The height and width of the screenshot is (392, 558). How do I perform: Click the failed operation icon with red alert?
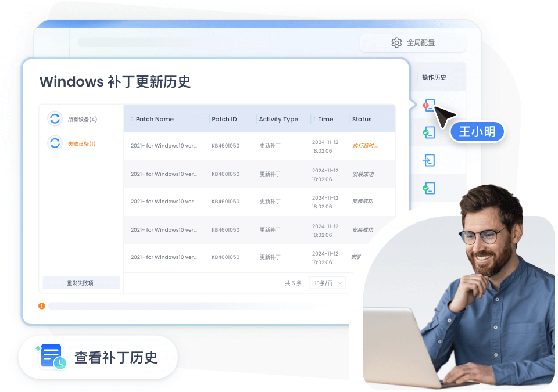tap(429, 106)
